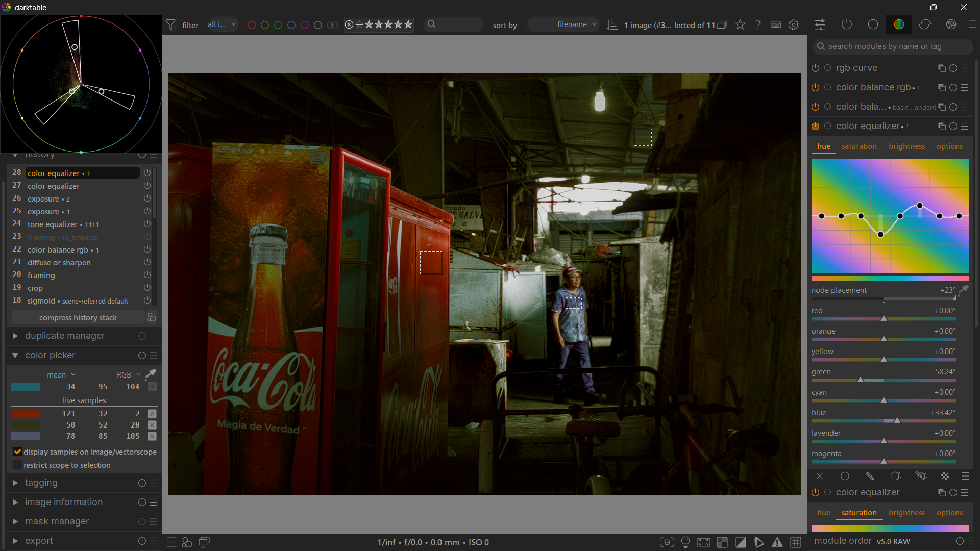Screen dimensions: 980x551
Task: Open the RGB color model dropdown
Action: click(x=129, y=374)
